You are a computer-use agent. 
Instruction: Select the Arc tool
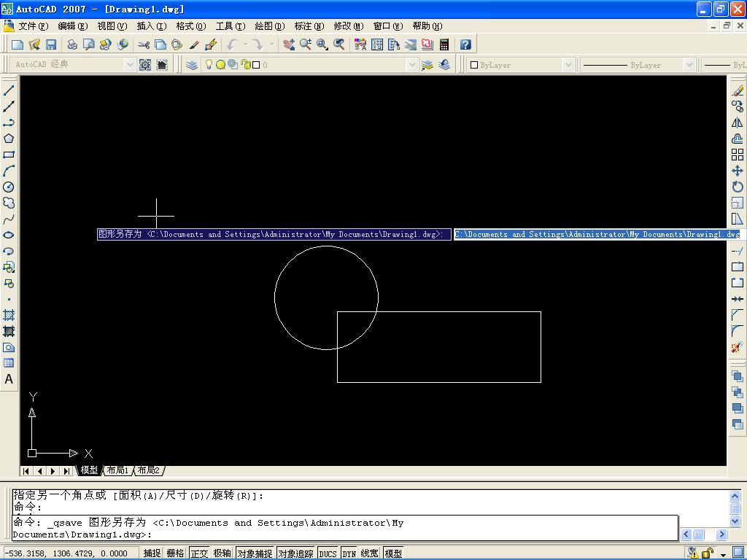[9, 171]
